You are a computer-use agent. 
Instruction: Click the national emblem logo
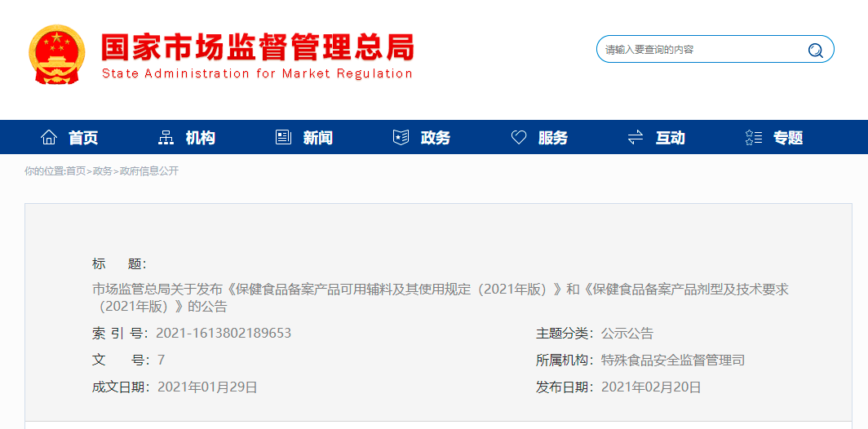tap(56, 55)
